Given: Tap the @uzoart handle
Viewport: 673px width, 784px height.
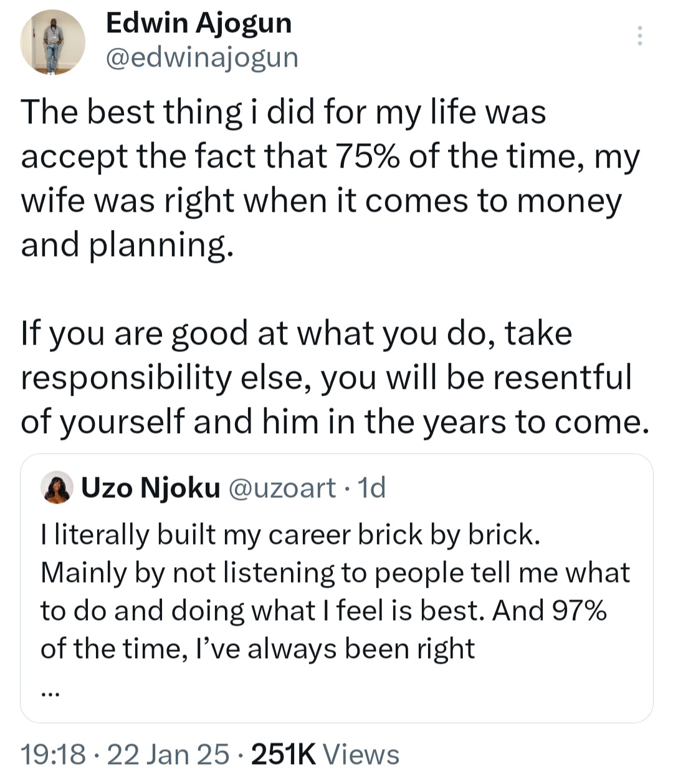Looking at the screenshot, I should [283, 487].
